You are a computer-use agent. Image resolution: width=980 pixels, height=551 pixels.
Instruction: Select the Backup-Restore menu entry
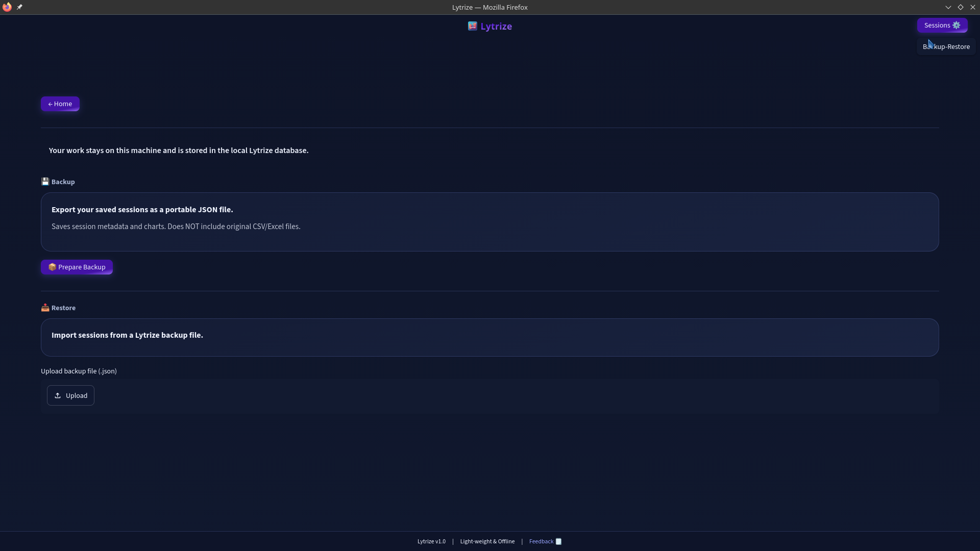tap(946, 47)
